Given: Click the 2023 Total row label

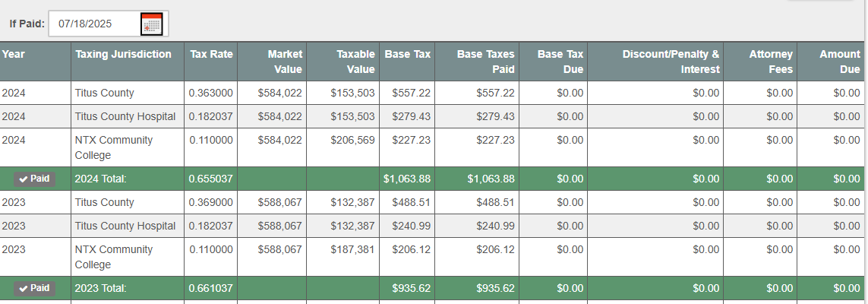Looking at the screenshot, I should coord(101,288).
